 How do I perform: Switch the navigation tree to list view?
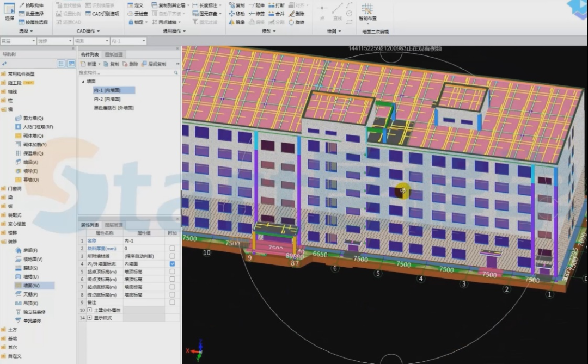click(x=61, y=64)
